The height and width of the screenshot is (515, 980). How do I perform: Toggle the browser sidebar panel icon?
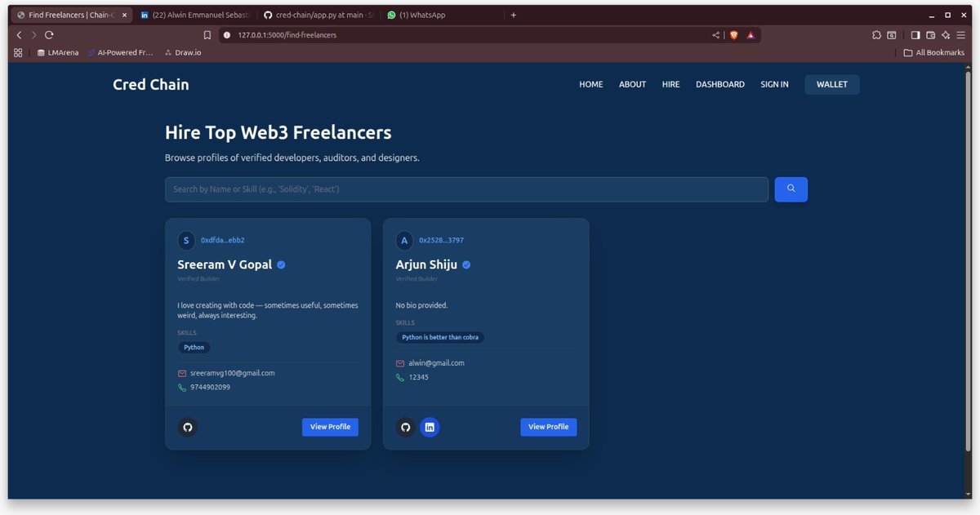tap(915, 35)
